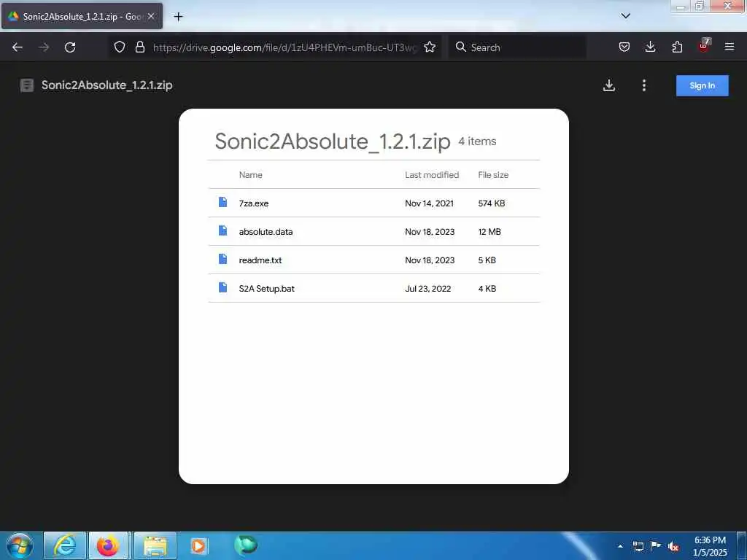Launch Internet Explorer from taskbar
This screenshot has height=560, width=747.
pyautogui.click(x=65, y=545)
